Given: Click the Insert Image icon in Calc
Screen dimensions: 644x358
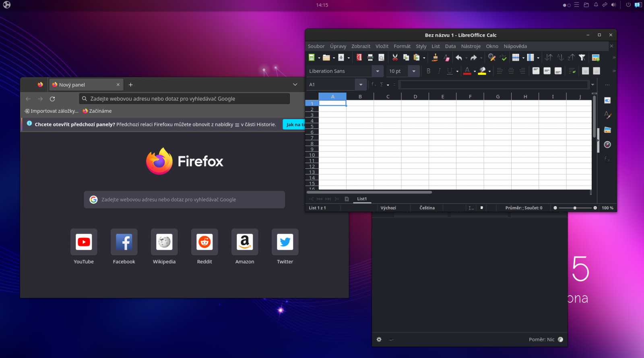Looking at the screenshot, I should (x=596, y=58).
